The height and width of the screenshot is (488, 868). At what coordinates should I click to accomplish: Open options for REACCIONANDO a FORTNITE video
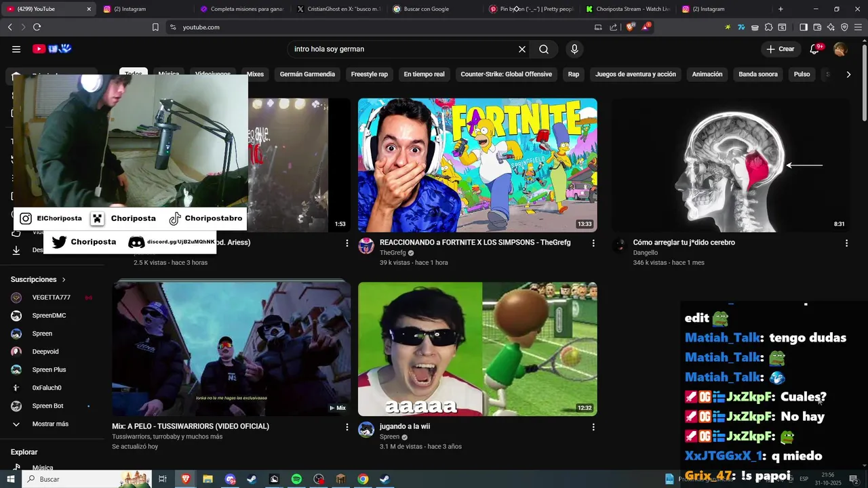[593, 243]
